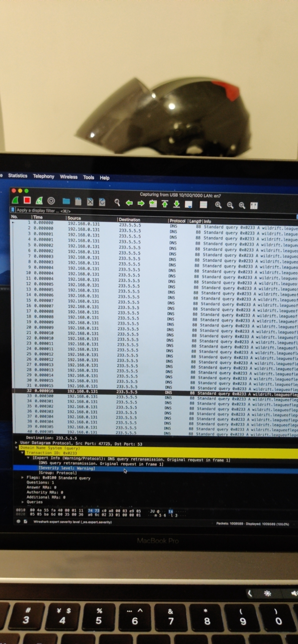Select packet number 10 in the list
Screen dimensions: 298x644
click(x=155, y=274)
